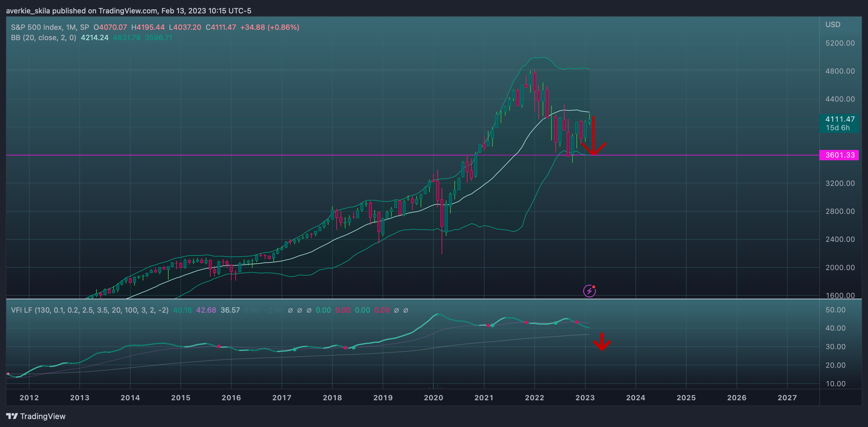
Task: Click the 2020 label on time axis
Action: point(434,398)
